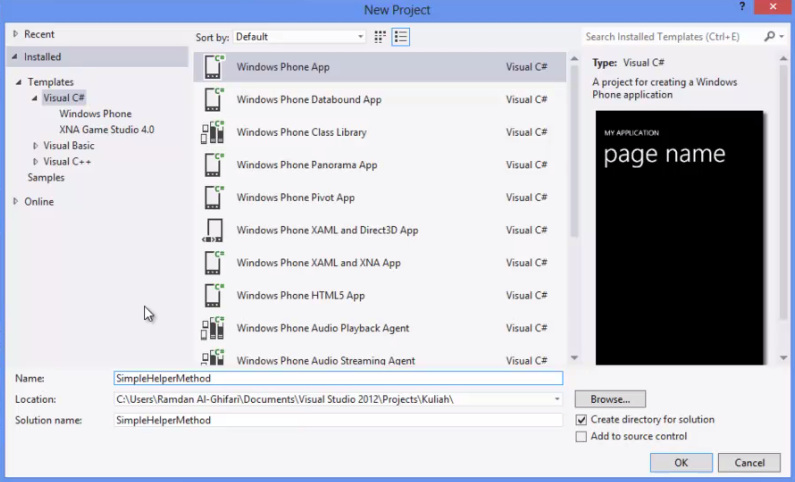Collapse the Templates tree node

19,82
